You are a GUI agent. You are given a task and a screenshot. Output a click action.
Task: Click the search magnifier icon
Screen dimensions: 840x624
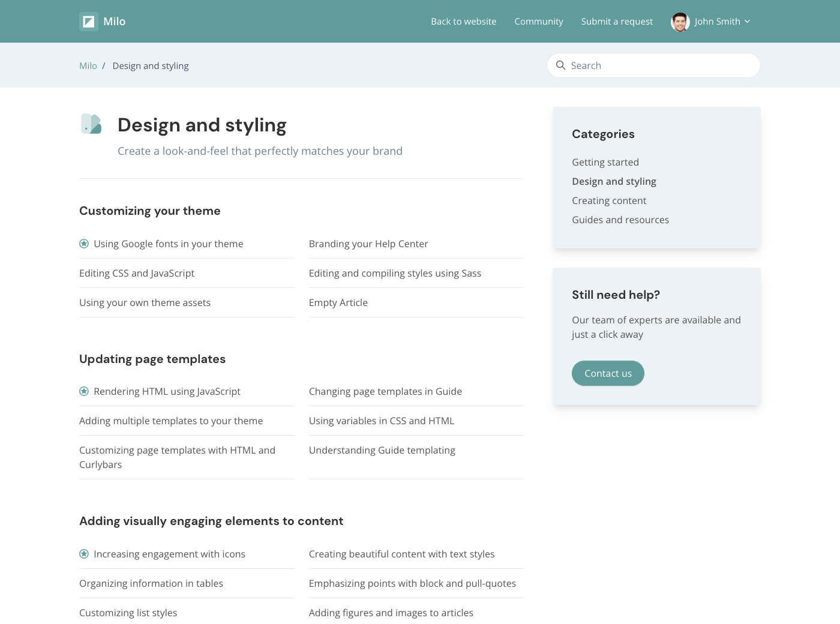(x=560, y=65)
